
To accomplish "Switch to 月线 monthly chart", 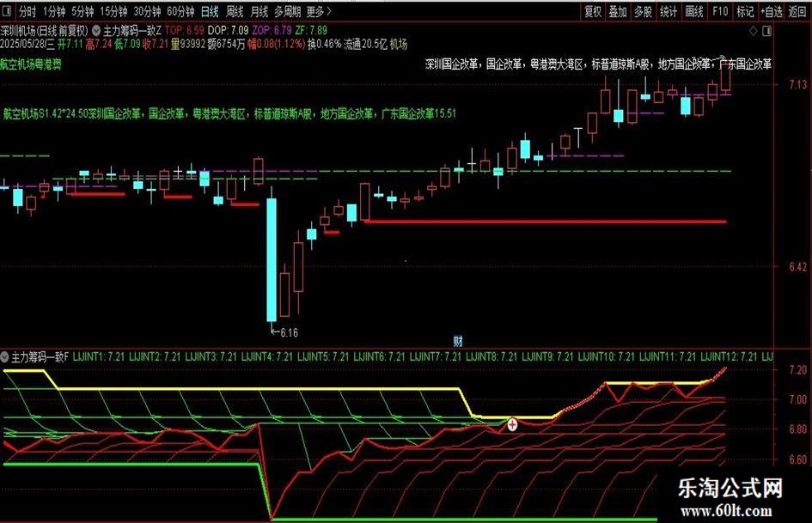I will click(259, 11).
